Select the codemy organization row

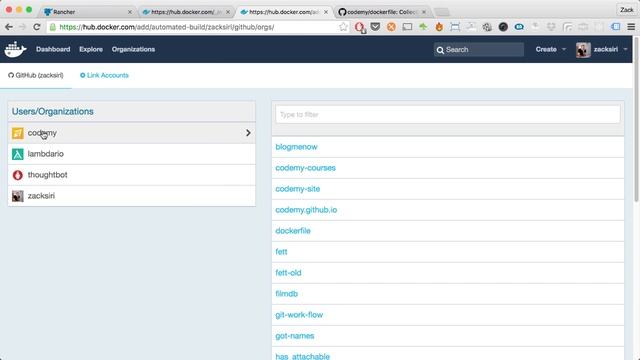pyautogui.click(x=131, y=133)
